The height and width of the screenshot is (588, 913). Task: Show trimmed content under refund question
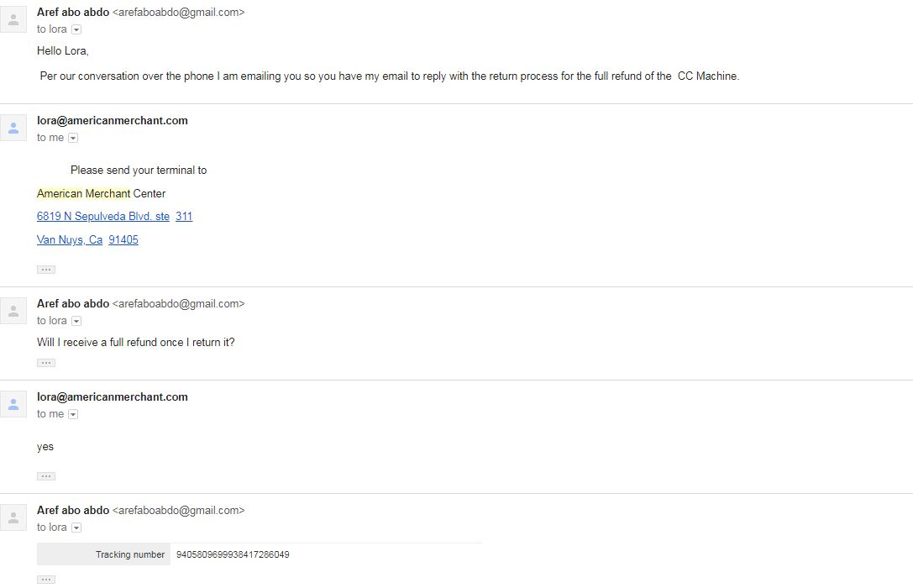coord(46,363)
